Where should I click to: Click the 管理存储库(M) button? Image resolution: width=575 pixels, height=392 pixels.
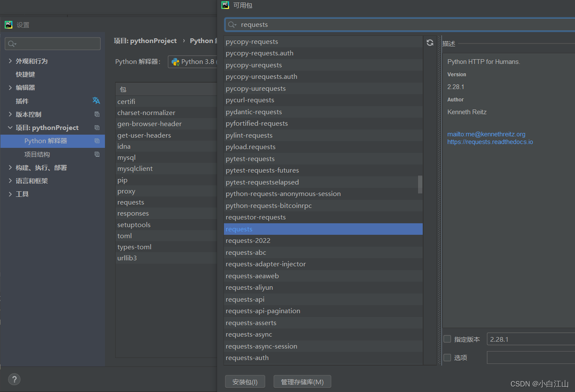pyautogui.click(x=302, y=382)
